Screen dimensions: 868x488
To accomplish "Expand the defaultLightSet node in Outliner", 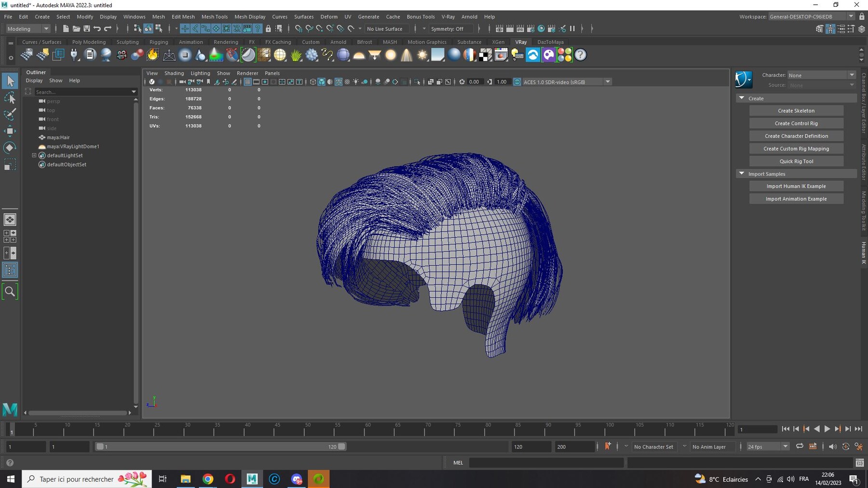I will [34, 156].
